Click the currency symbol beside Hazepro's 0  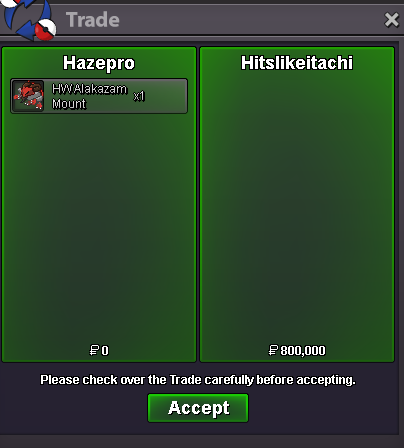pyautogui.click(x=94, y=350)
